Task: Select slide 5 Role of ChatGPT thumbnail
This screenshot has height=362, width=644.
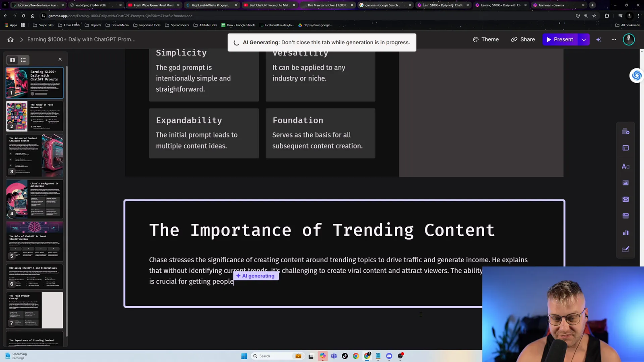Action: 35,241
